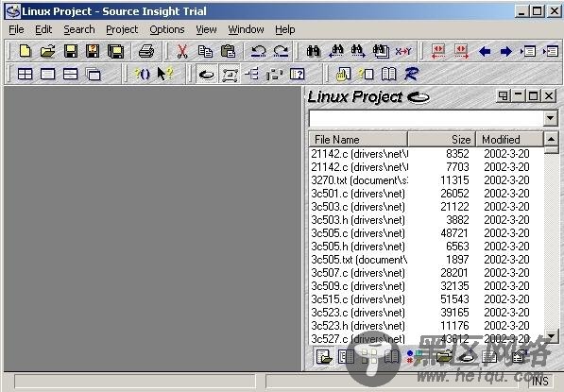The height and width of the screenshot is (392, 564).
Task: Activate context help arrow with question mark
Action: tap(165, 74)
